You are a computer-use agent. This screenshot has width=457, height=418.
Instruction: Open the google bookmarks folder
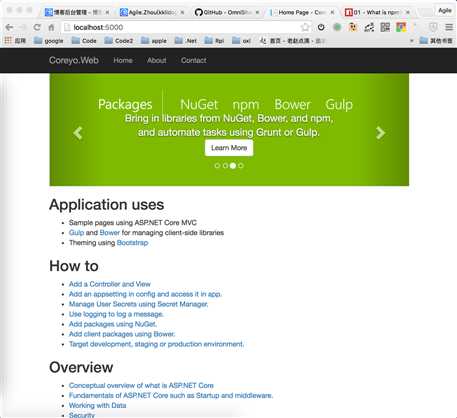49,41
